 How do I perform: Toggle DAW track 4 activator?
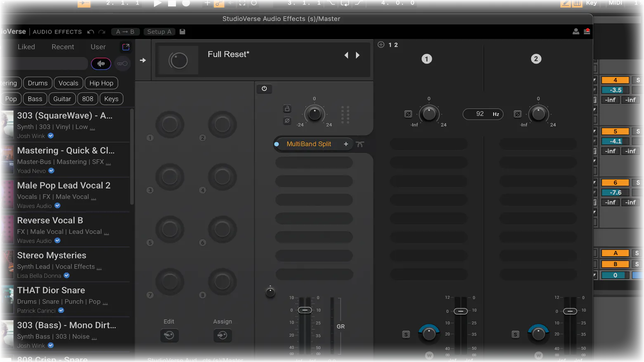click(615, 80)
